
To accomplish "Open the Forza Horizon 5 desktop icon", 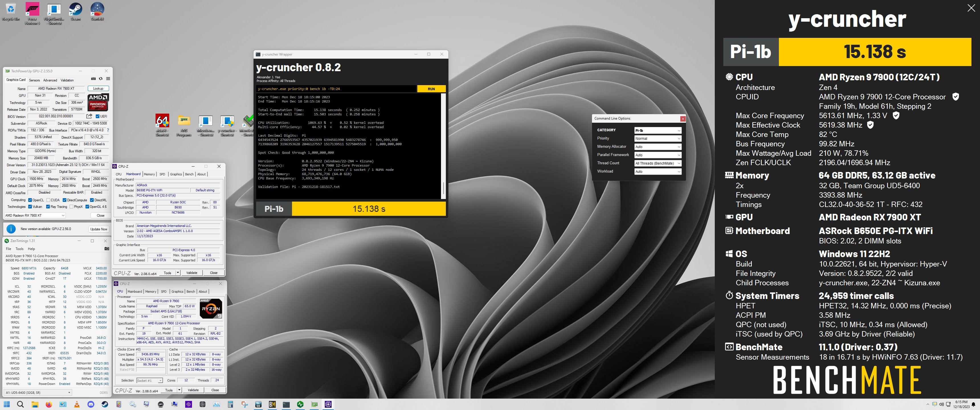I will click(32, 13).
